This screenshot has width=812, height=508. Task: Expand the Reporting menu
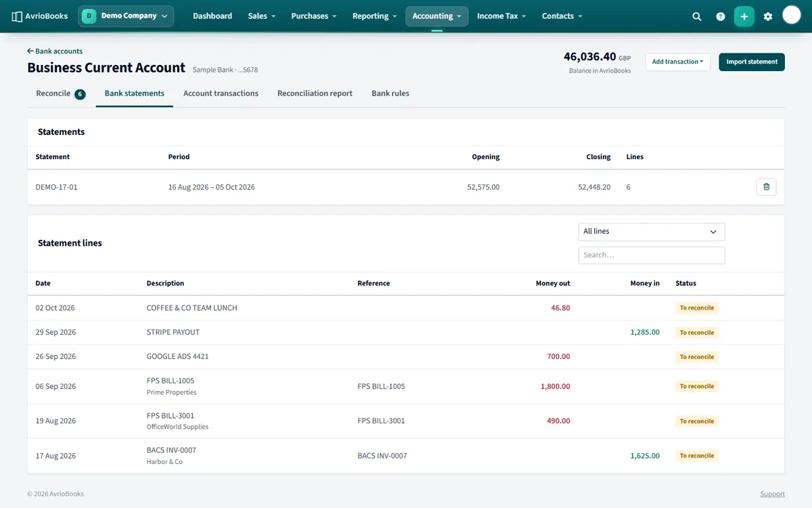pyautogui.click(x=374, y=16)
